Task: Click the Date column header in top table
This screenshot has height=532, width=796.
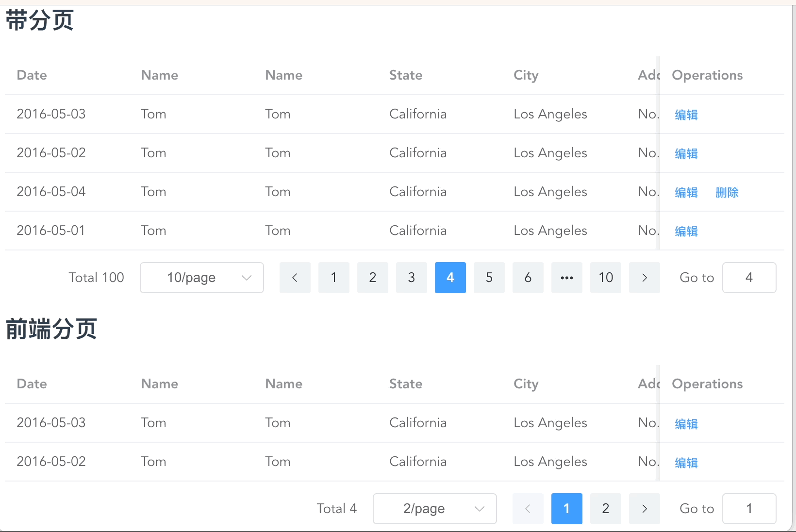Action: [32, 75]
